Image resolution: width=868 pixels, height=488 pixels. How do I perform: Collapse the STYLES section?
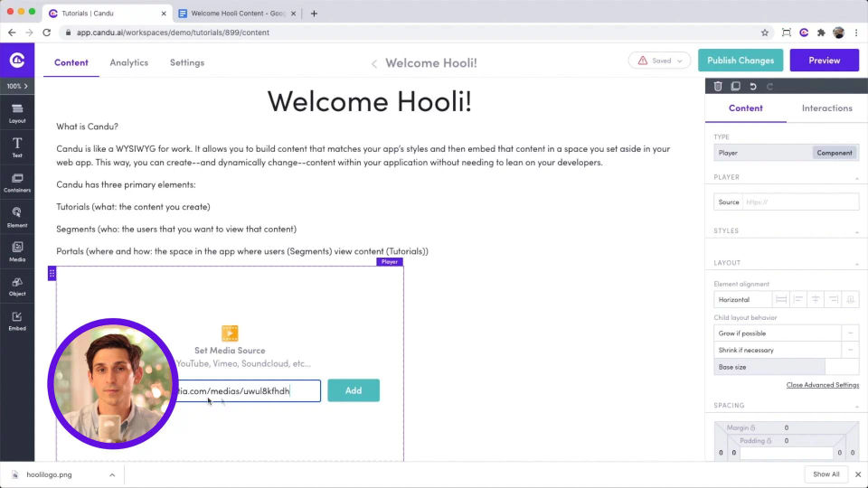pos(857,232)
